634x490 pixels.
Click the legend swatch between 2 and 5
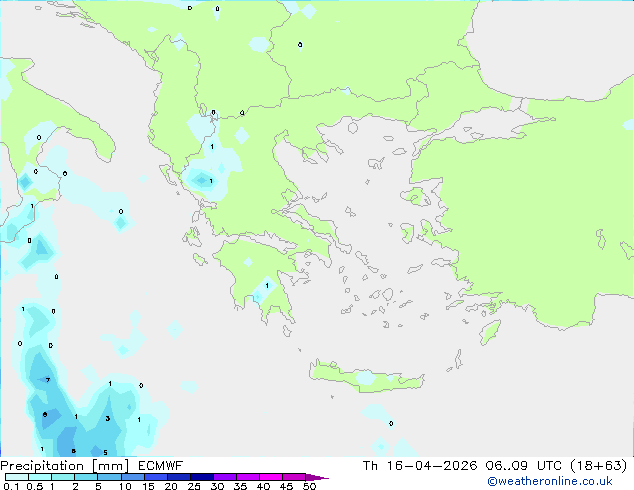click(86, 477)
